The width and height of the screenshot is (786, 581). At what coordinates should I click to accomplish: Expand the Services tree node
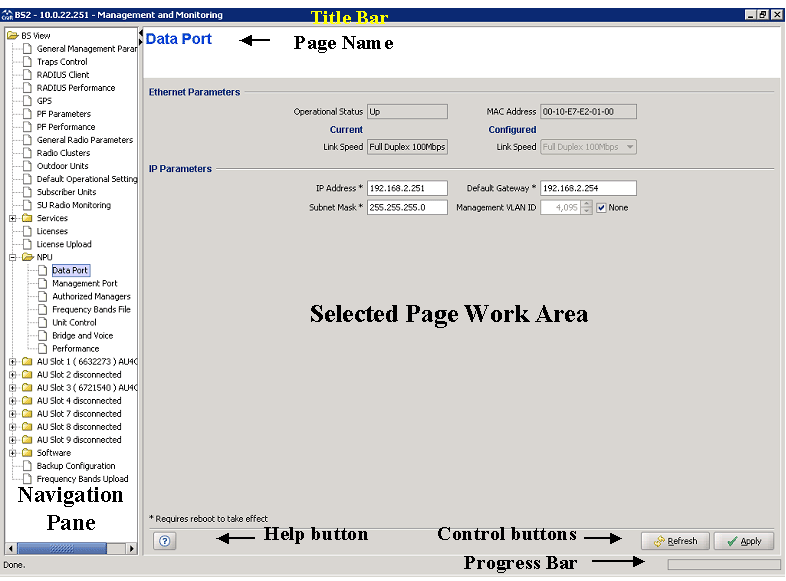pos(12,218)
